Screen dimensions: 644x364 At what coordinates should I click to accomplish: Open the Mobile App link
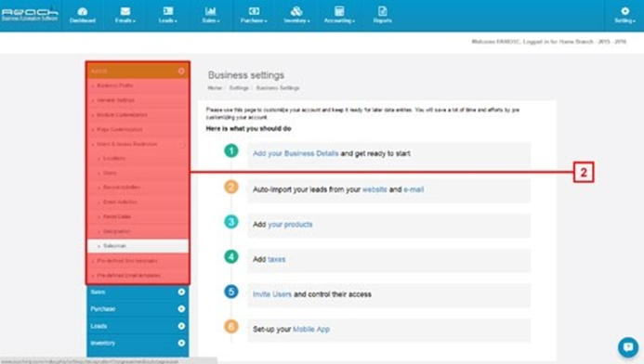coord(311,329)
